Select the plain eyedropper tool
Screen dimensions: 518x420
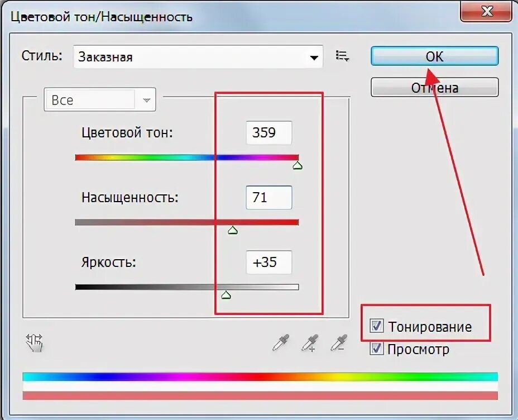(281, 342)
